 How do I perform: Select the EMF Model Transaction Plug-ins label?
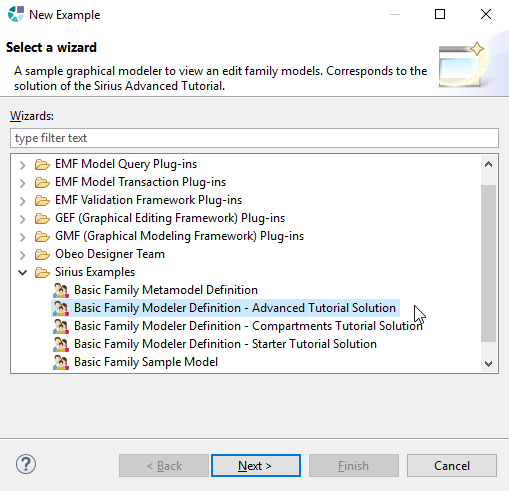140,182
